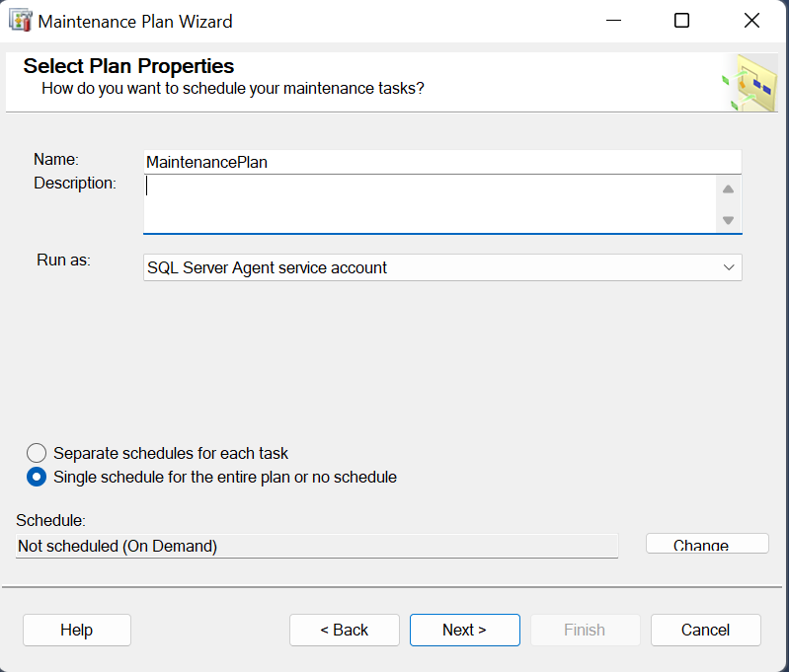Click the Name input field

coord(442,162)
